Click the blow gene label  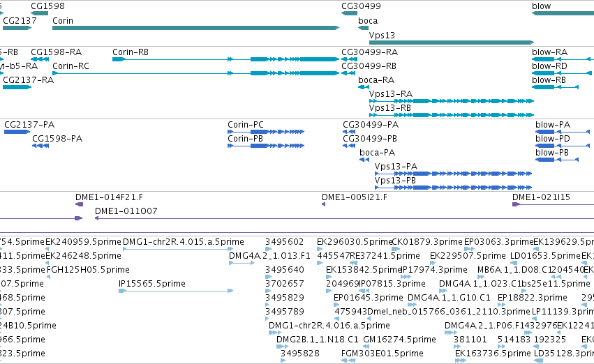542,6
